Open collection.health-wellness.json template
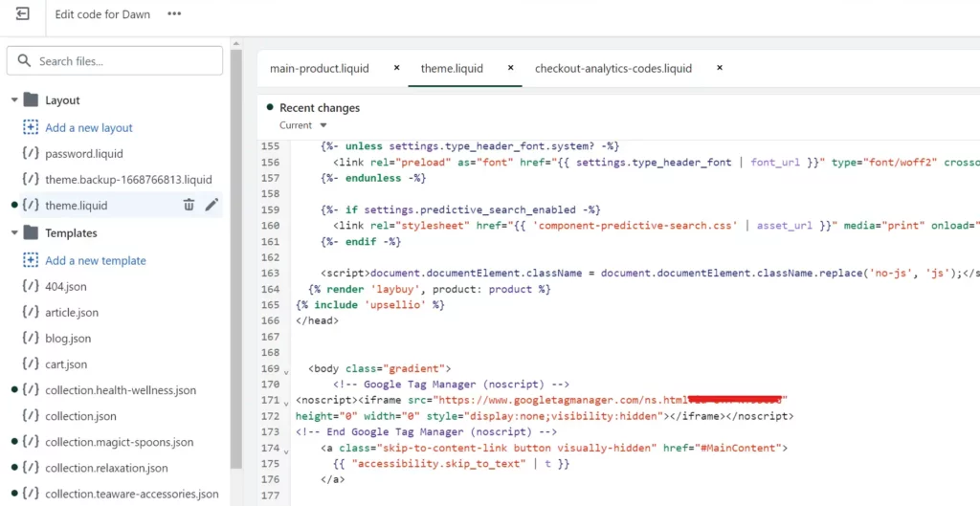980x506 pixels. 121,390
